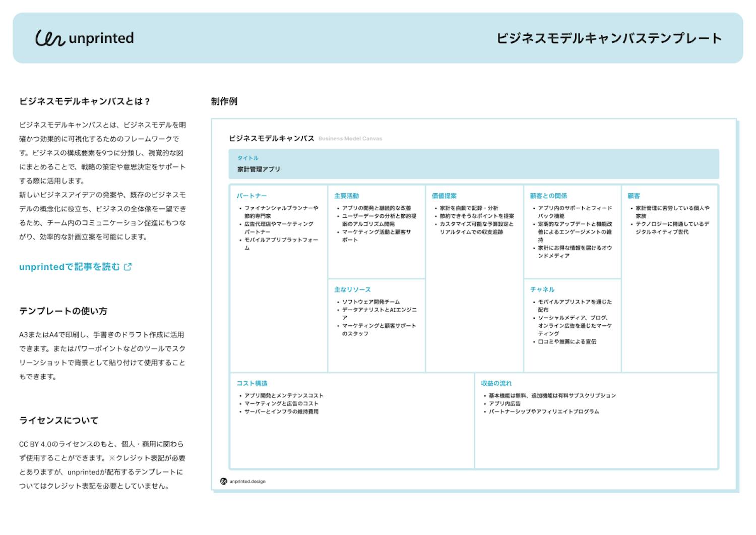The width and height of the screenshot is (756, 535).
Task: Click the external link icon beside 記事を読む
Action: coord(128,267)
